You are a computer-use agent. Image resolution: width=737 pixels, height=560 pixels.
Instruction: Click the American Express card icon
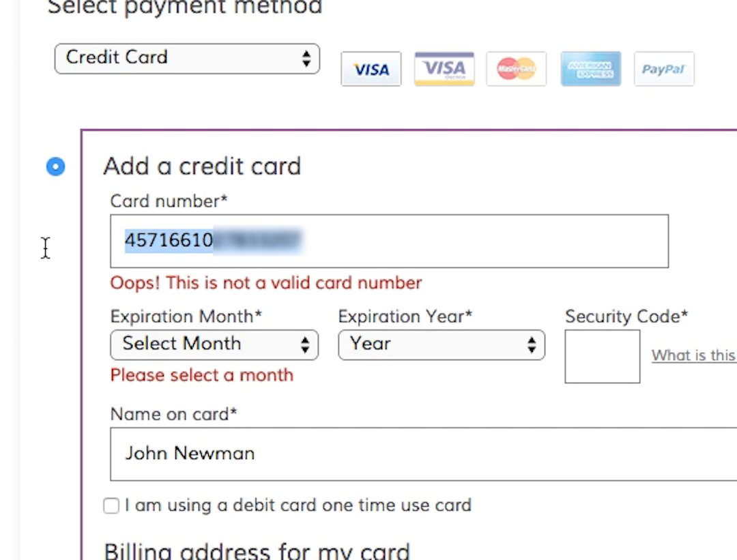click(590, 69)
